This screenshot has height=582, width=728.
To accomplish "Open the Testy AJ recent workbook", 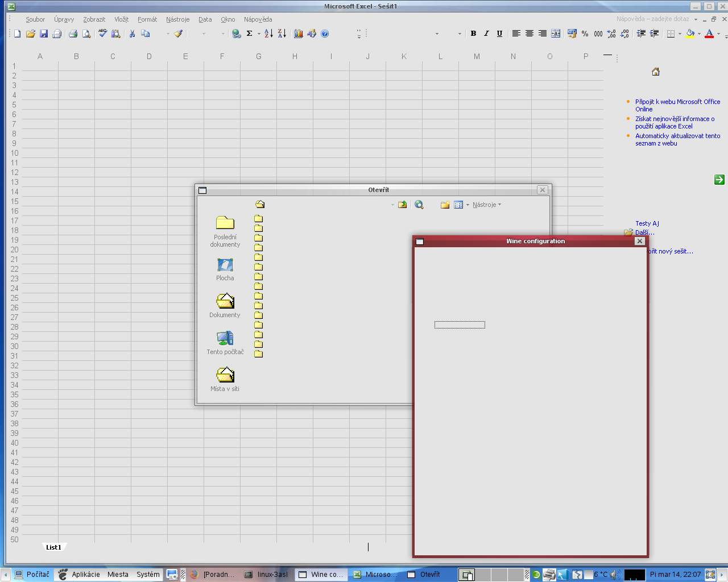I will coord(647,223).
